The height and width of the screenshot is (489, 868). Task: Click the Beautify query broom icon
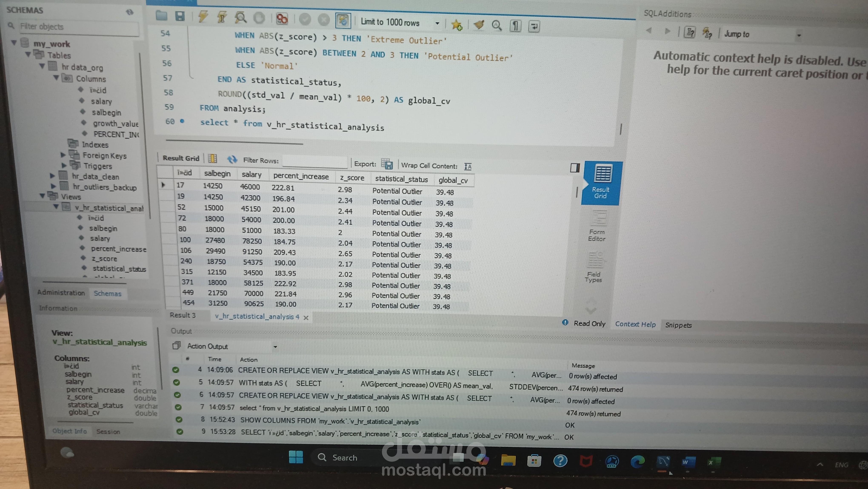point(478,25)
